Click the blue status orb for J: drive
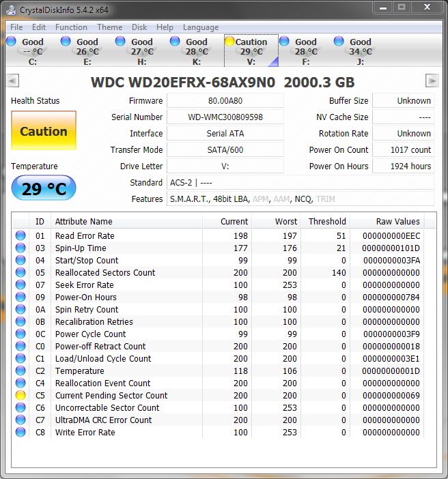Viewport: 448px width, 479px height. (x=339, y=41)
